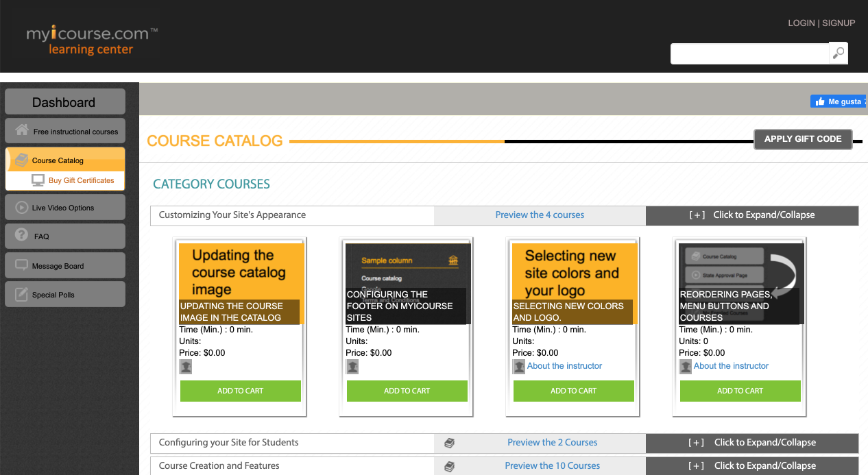Screen dimensions: 868x475
Task: Click the Course Catalog book icon
Action: 23,160
